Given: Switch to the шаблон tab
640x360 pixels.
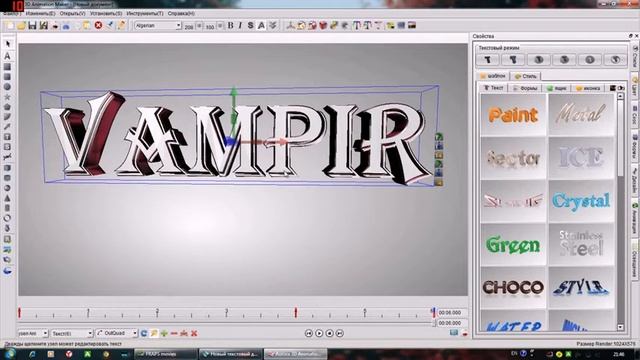Looking at the screenshot, I should pos(493,76).
